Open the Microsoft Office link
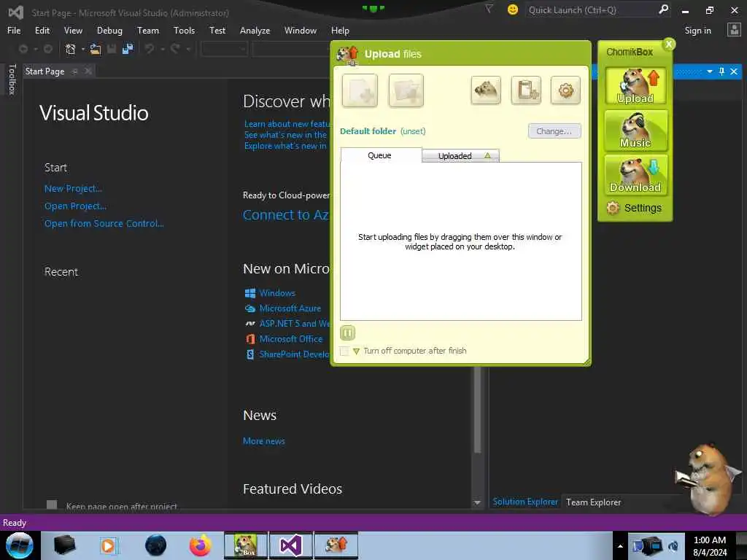This screenshot has width=747, height=560. [x=291, y=339]
